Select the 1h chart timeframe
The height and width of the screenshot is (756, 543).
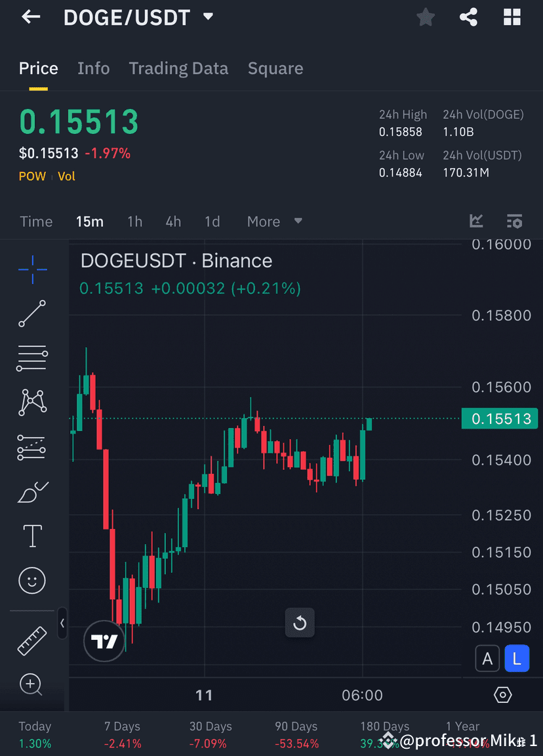[x=134, y=221]
